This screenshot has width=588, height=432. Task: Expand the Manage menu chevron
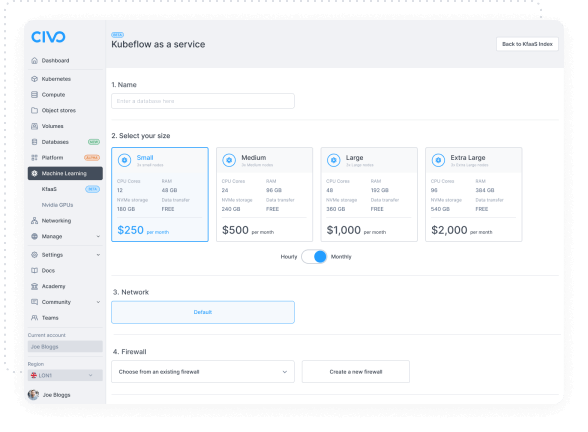(98, 236)
